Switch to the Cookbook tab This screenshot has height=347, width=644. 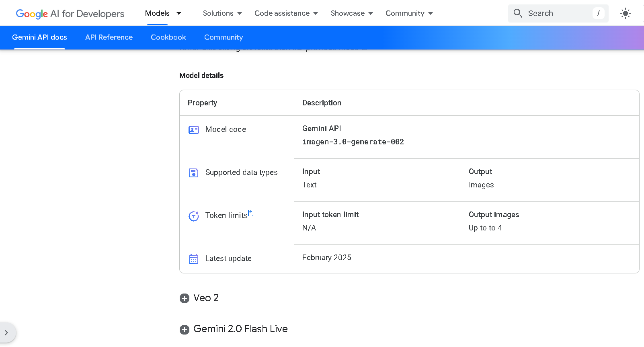pyautogui.click(x=168, y=37)
